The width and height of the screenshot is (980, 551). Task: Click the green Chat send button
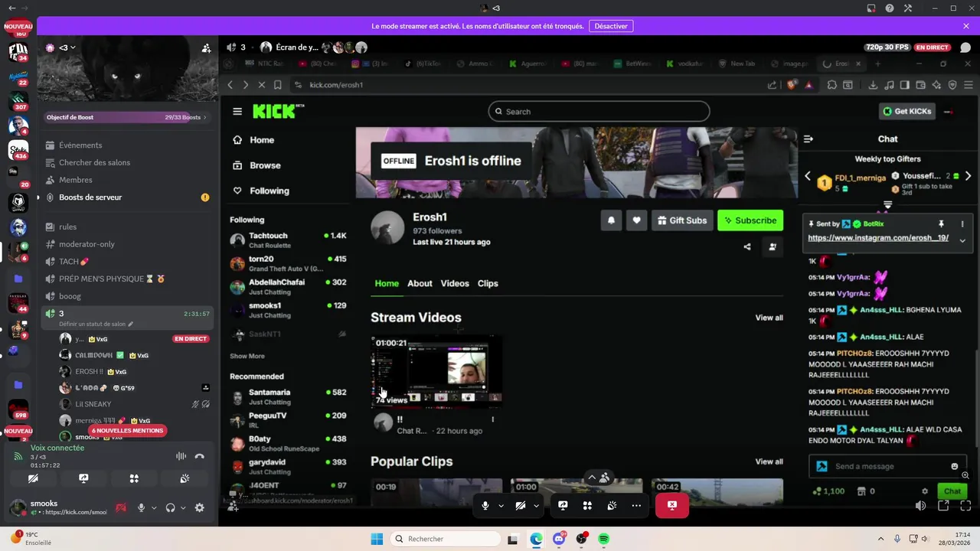pyautogui.click(x=952, y=491)
